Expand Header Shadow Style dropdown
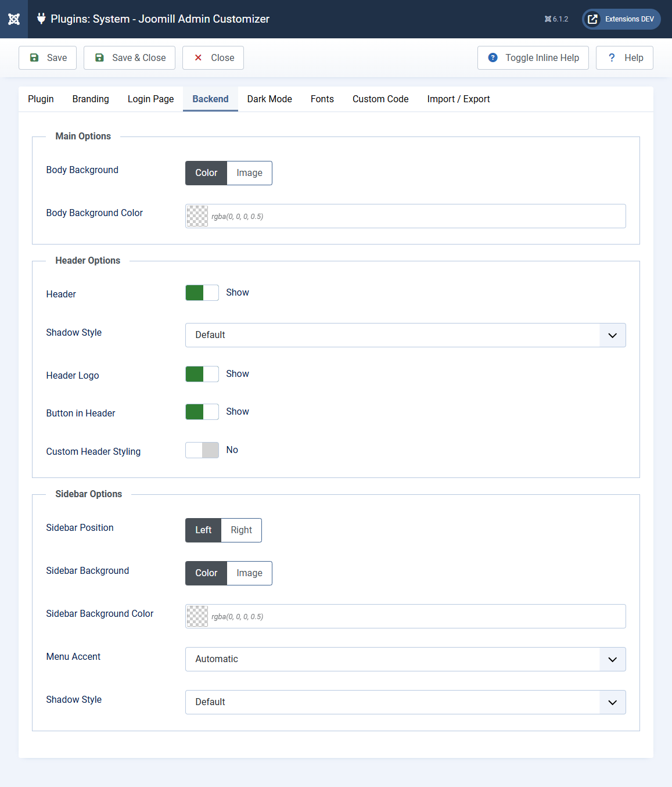672x787 pixels. tap(405, 335)
